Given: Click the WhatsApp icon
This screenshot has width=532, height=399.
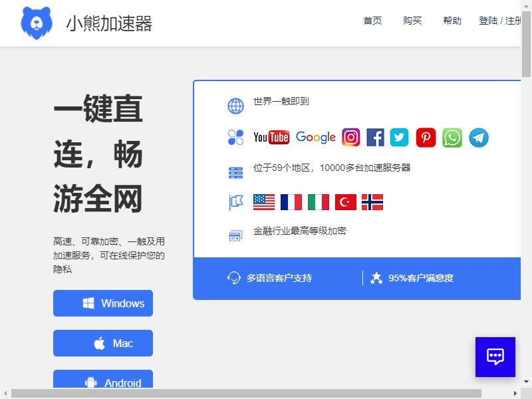Looking at the screenshot, I should [x=452, y=138].
